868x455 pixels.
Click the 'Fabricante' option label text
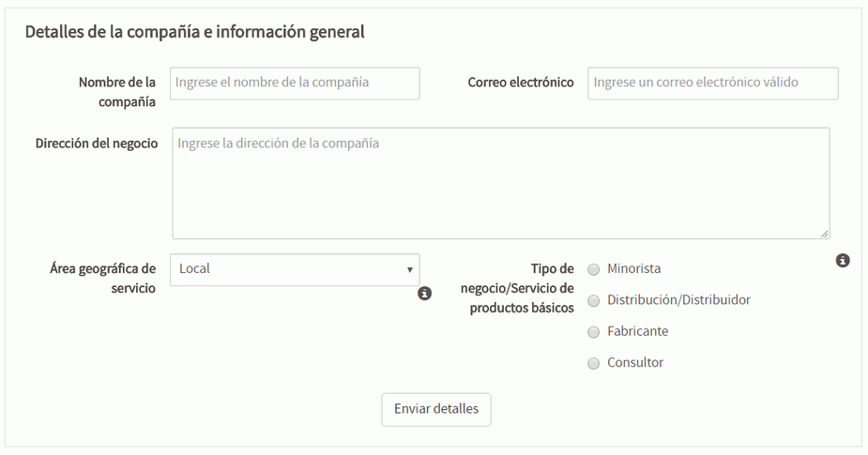pos(637,332)
